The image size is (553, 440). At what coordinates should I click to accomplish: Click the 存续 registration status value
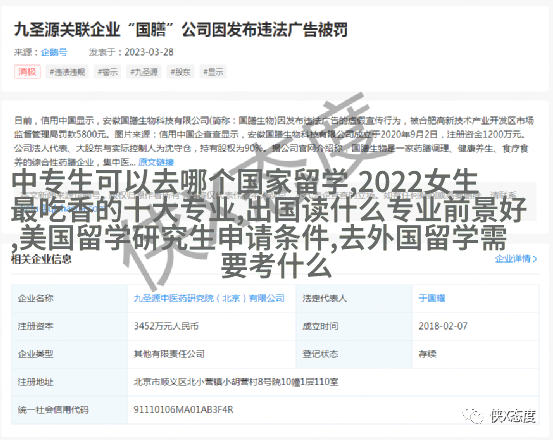tap(427, 354)
